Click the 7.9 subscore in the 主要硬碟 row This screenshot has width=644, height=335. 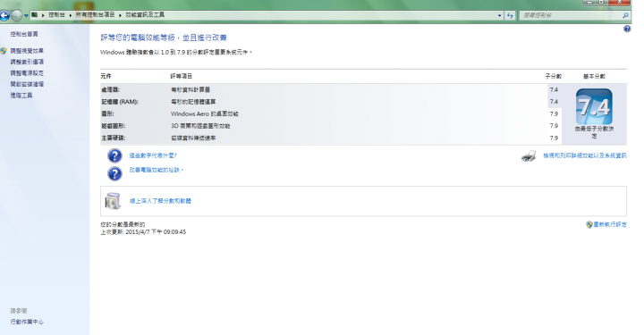point(554,138)
